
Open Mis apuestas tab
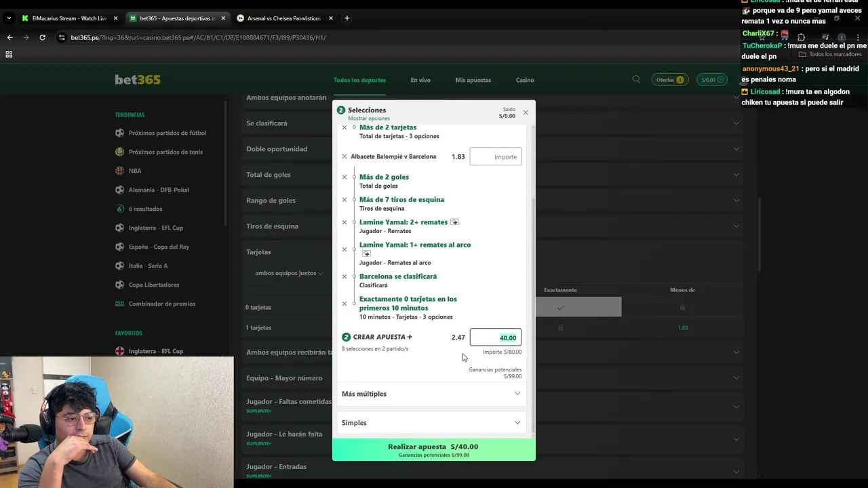pyautogui.click(x=473, y=80)
